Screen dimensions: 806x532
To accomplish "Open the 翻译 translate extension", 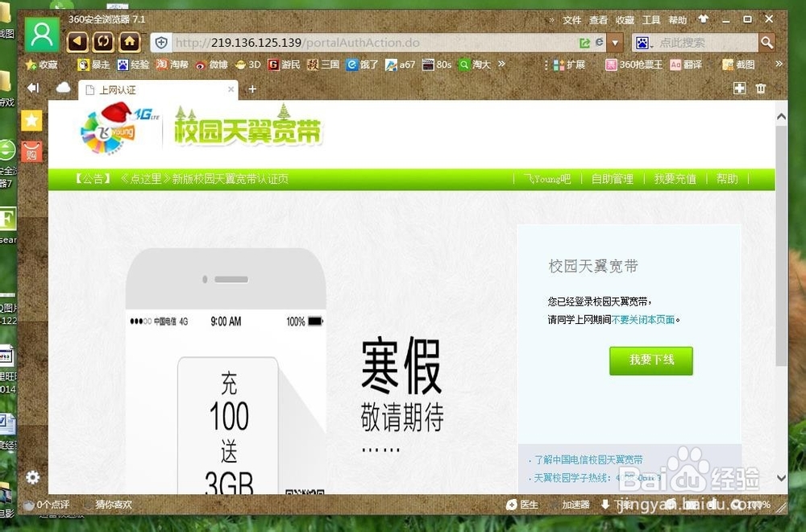I will point(686,64).
